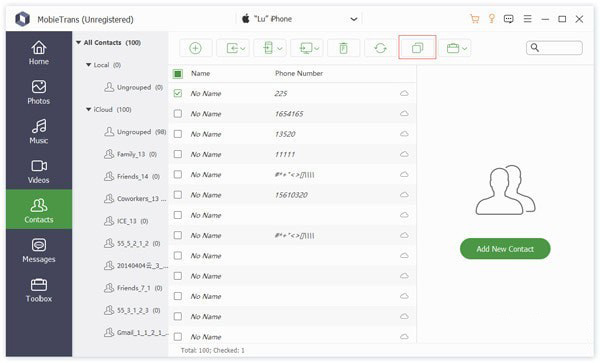Open the feedback chat icon

click(x=509, y=19)
